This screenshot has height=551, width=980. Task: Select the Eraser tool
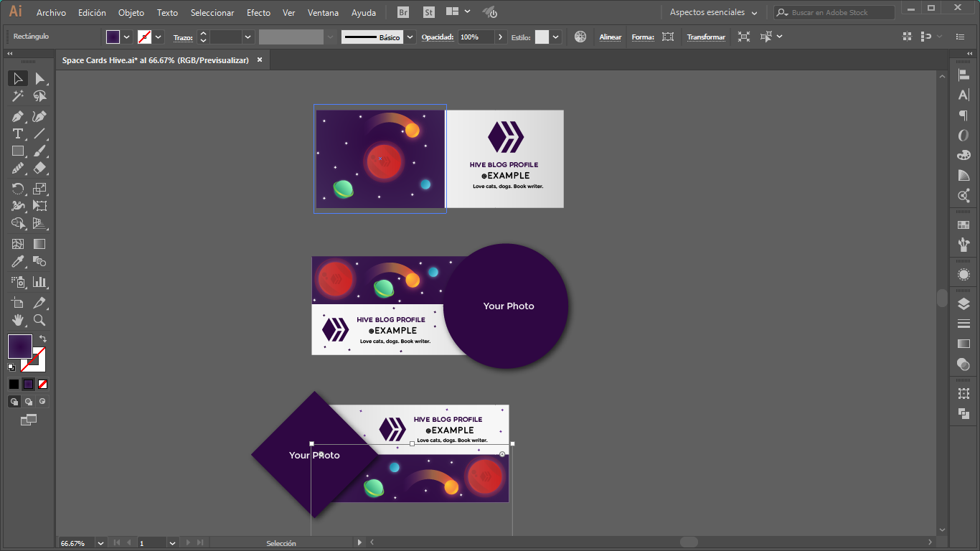[x=39, y=168]
